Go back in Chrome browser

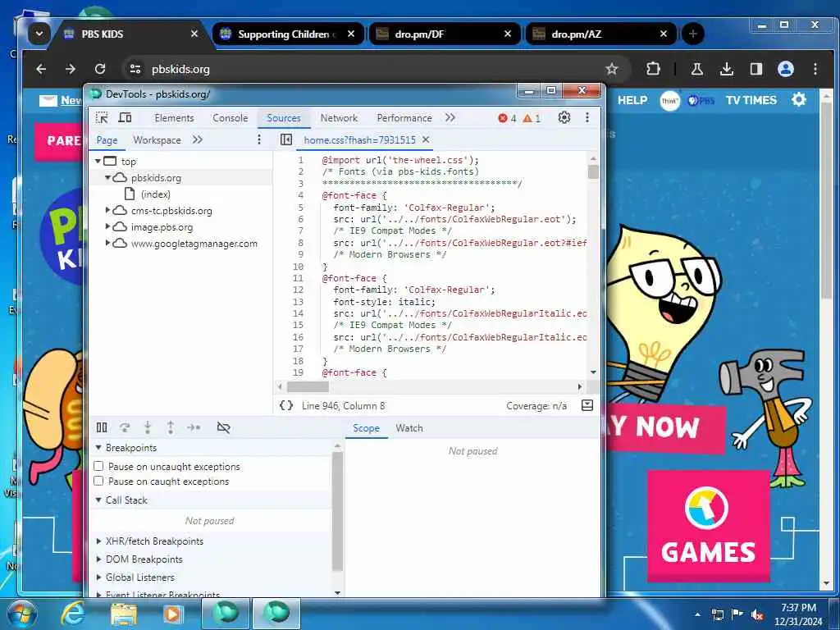coord(41,69)
